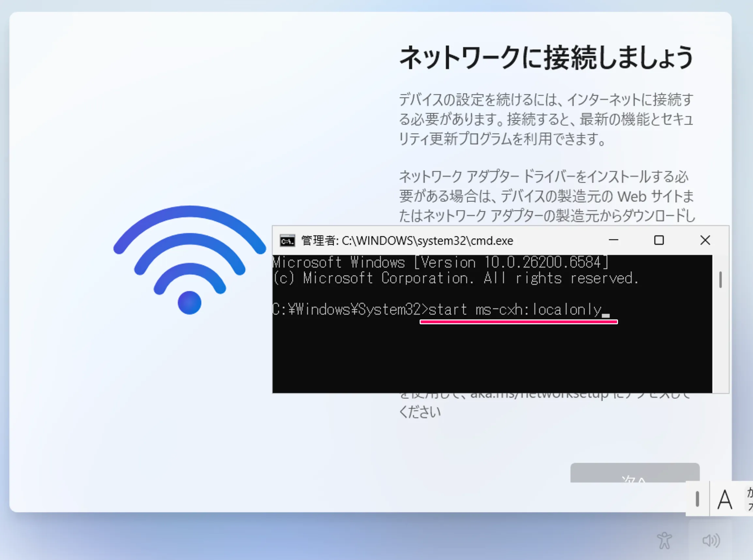Minimize the cmd.exe window
753x560 pixels.
point(613,240)
